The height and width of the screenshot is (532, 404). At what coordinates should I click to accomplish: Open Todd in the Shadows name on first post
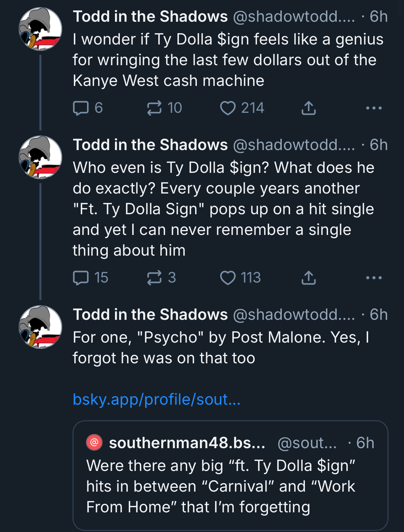click(x=150, y=17)
